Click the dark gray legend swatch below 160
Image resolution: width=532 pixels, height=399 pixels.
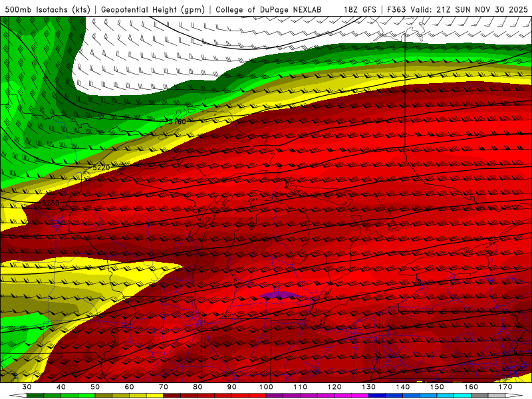[479, 396]
